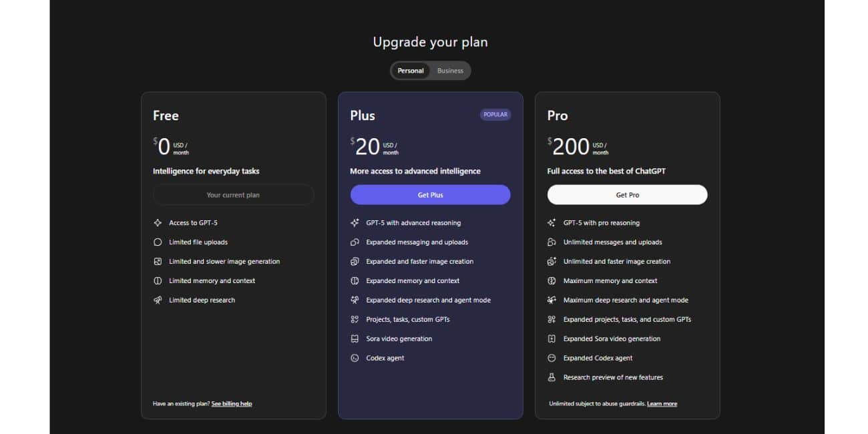Click the Expanded projects and custom GPTs icon
This screenshot has height=434, width=868.
[x=552, y=320]
